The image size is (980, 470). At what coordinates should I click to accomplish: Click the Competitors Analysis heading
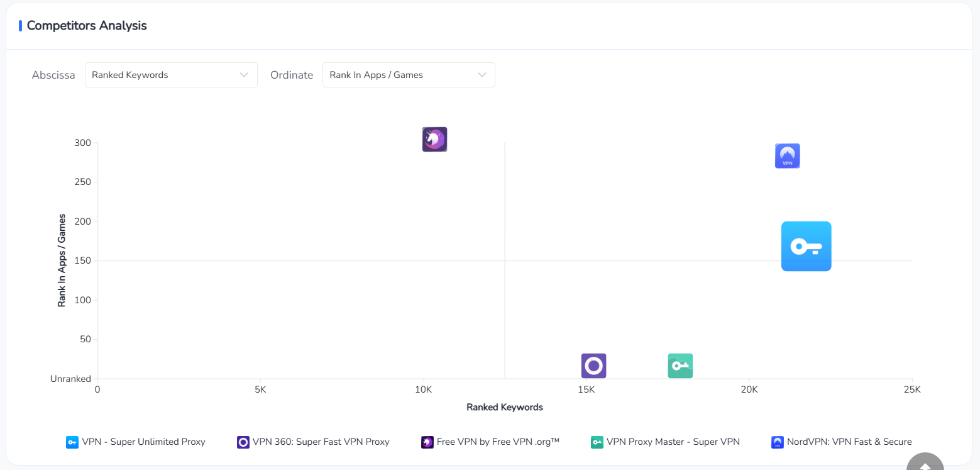[x=87, y=26]
